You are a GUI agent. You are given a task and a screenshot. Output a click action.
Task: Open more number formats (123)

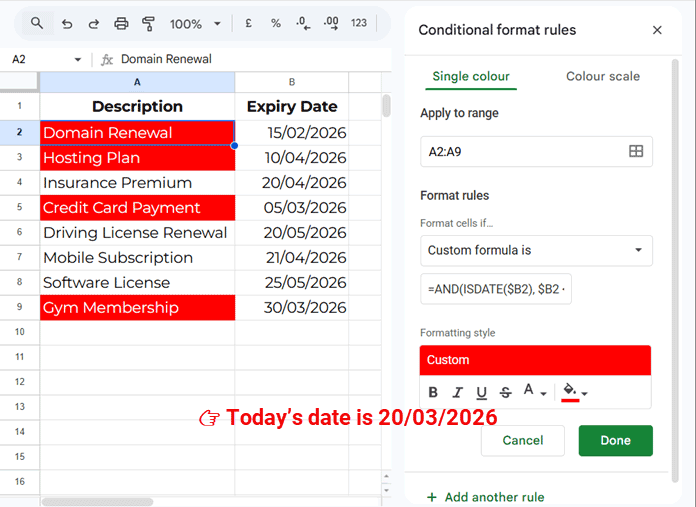pos(359,23)
